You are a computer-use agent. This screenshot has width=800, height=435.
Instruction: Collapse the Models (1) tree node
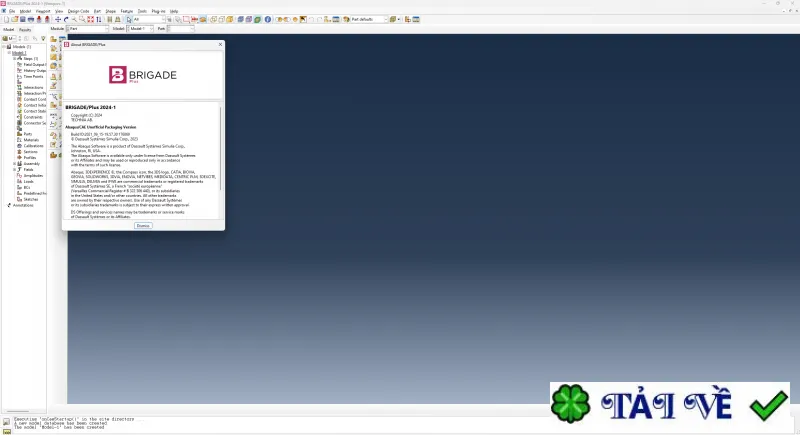pos(4,46)
